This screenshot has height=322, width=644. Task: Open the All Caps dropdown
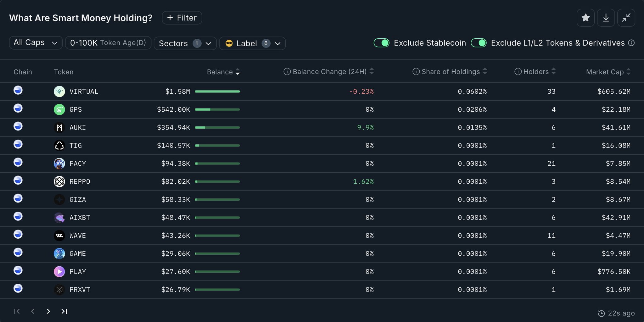coord(36,43)
